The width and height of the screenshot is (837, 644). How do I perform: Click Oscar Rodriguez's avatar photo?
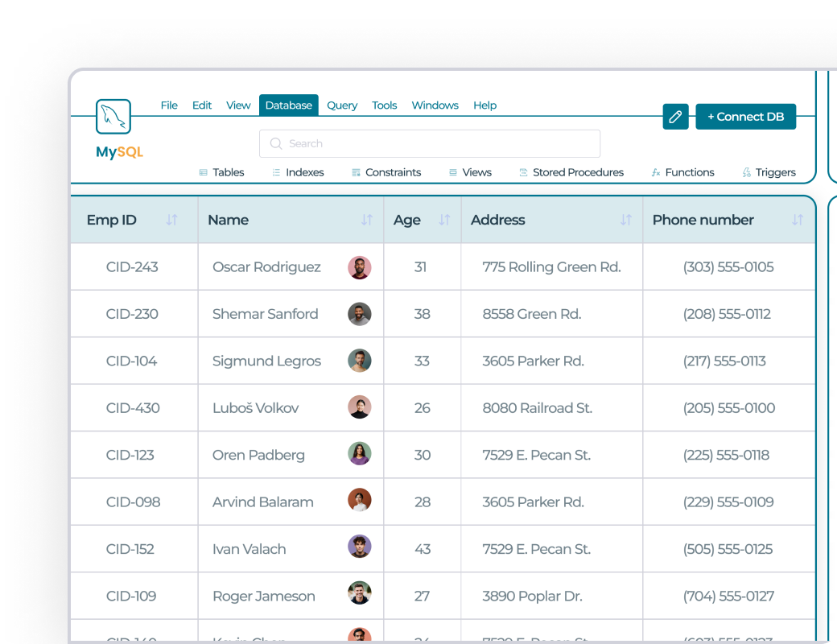point(360,266)
